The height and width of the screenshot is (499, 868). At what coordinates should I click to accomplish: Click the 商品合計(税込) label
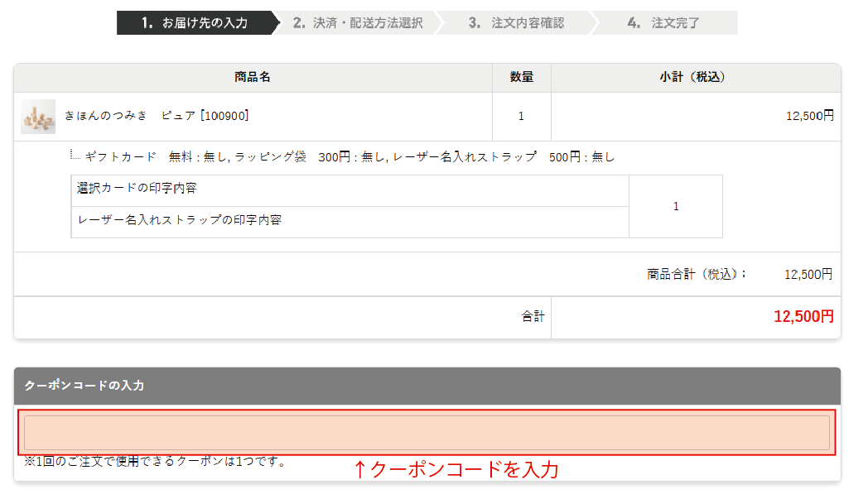tap(697, 274)
